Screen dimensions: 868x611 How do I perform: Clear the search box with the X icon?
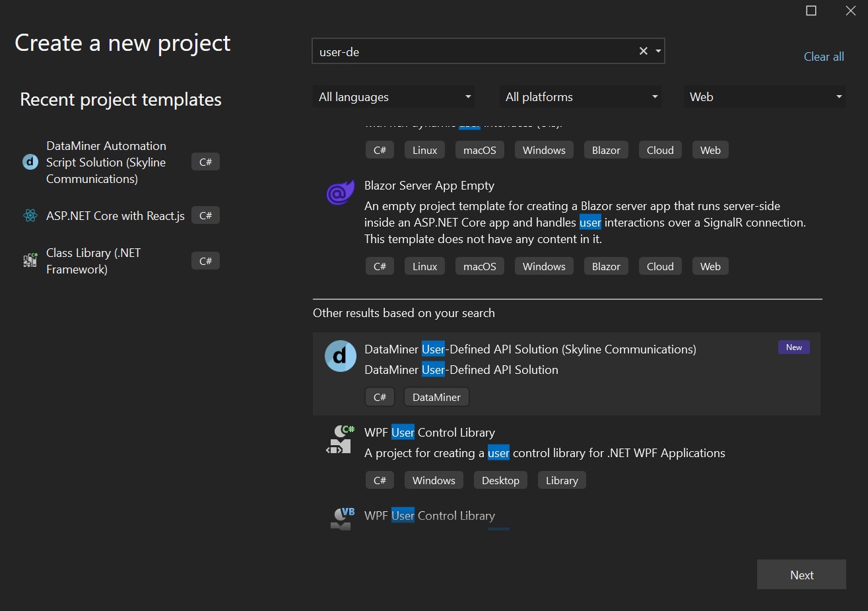pyautogui.click(x=644, y=52)
